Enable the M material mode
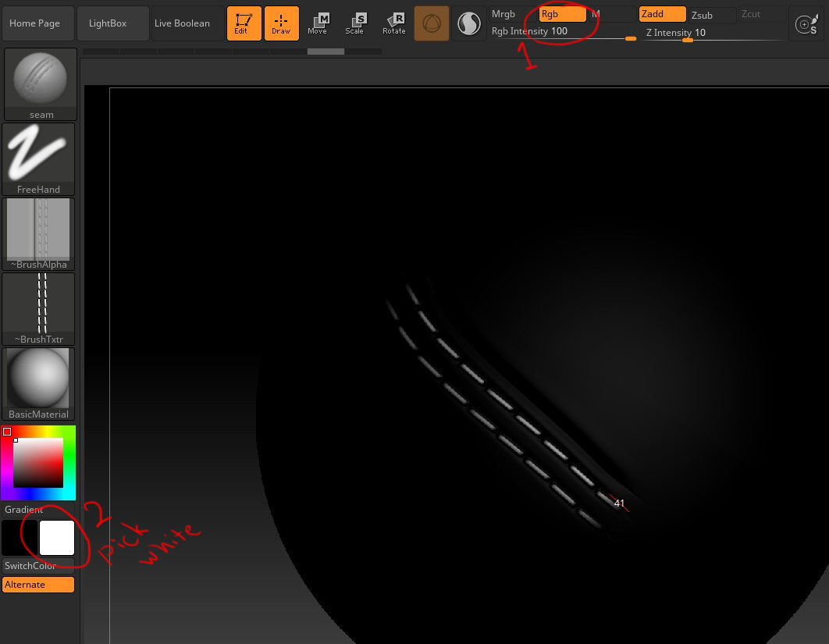829x644 pixels. coord(612,14)
